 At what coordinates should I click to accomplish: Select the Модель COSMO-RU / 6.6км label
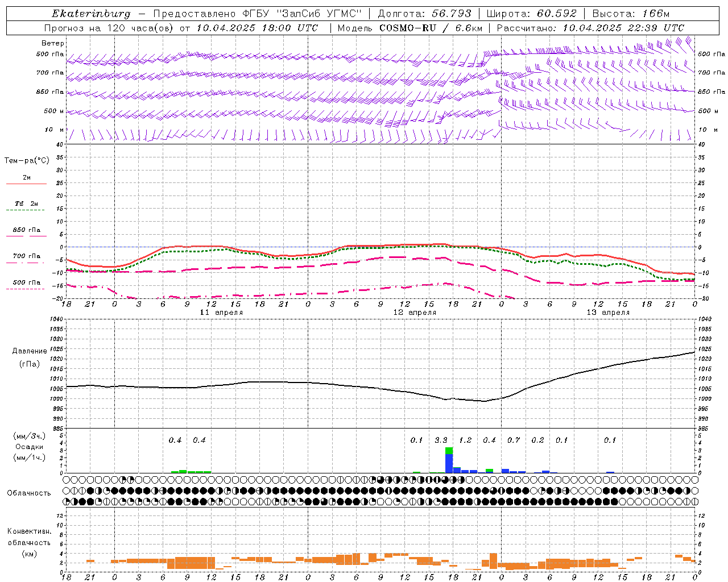coord(410,28)
